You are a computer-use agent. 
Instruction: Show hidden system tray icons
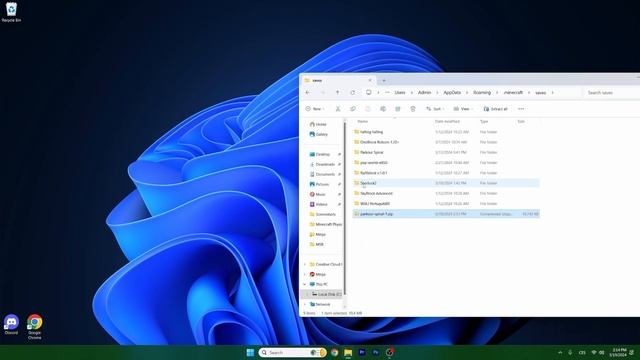560,352
